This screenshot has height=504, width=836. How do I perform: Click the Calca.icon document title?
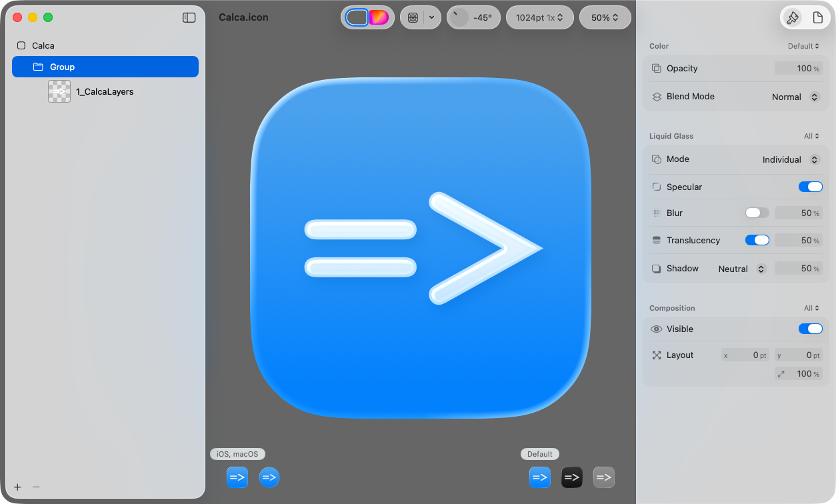[243, 17]
